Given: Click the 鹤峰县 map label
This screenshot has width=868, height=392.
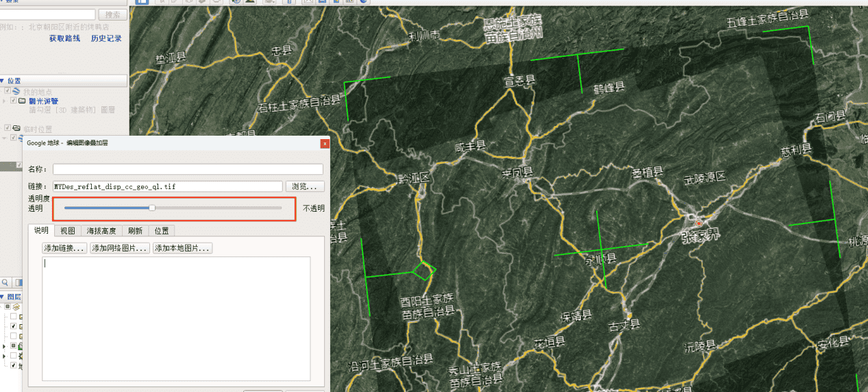Looking at the screenshot, I should pyautogui.click(x=609, y=87).
